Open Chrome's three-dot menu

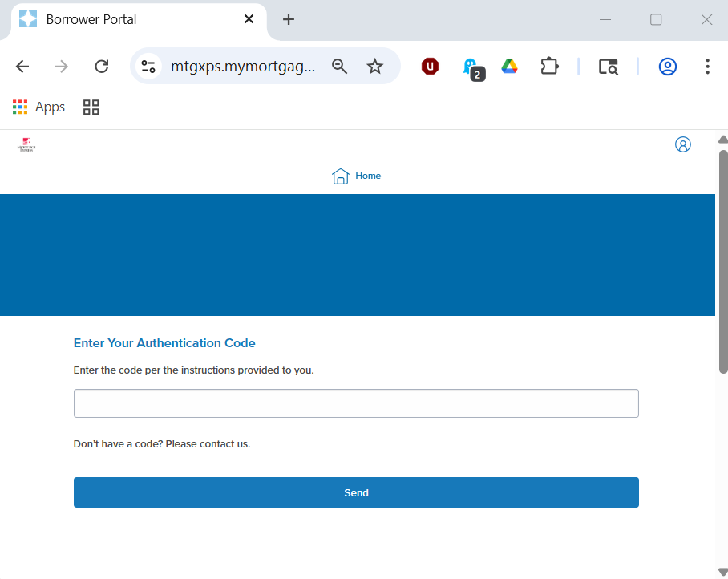[707, 67]
